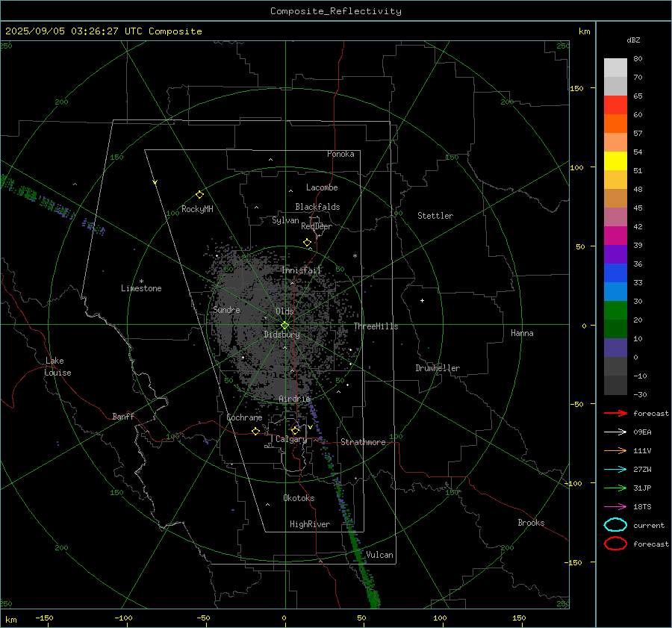Image resolution: width=672 pixels, height=628 pixels.
Task: Click the red forecast arrow in legend
Action: coord(615,413)
